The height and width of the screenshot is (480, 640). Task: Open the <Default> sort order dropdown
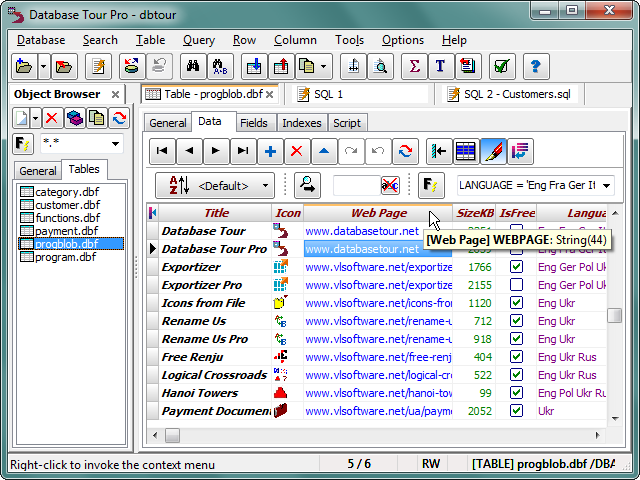[x=215, y=185]
